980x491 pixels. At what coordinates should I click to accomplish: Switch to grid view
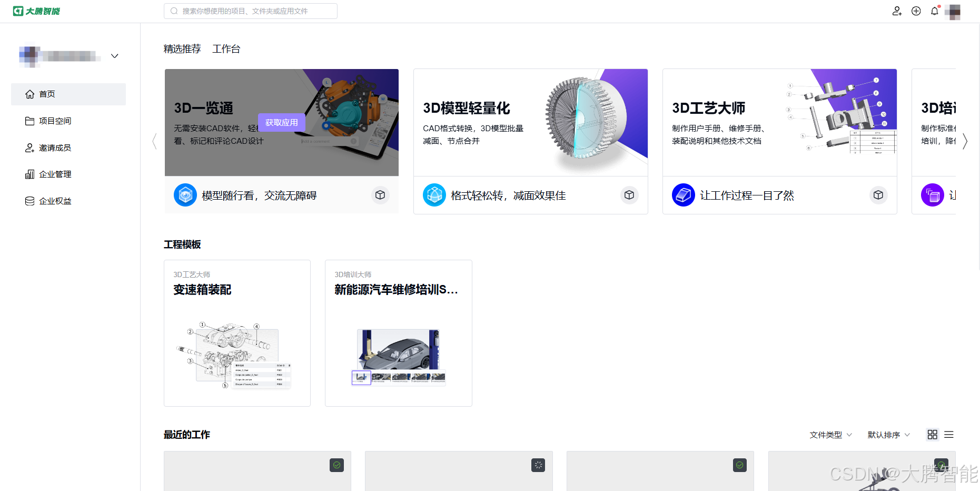pos(933,435)
